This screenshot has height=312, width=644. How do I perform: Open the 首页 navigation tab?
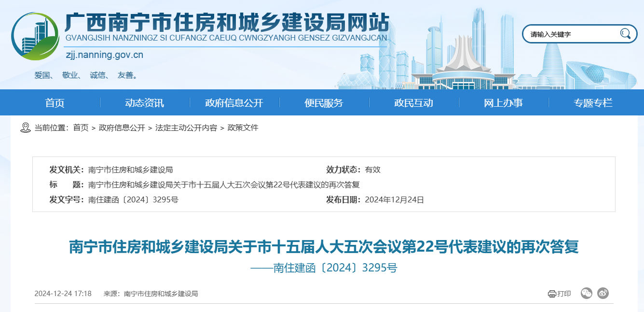55,103
